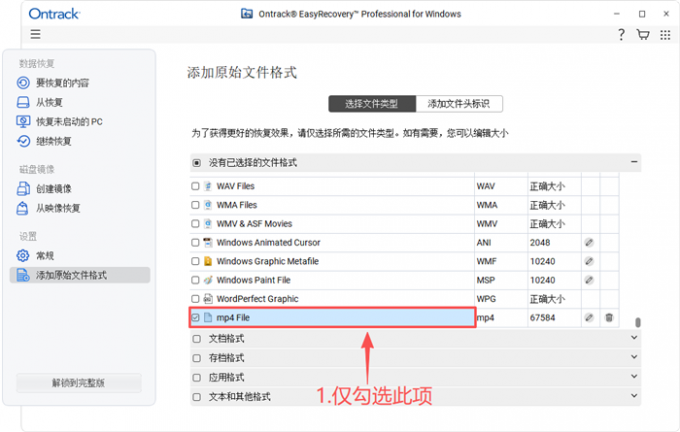
Task: Click the 创建镜像 disk icon
Action: pyautogui.click(x=23, y=189)
